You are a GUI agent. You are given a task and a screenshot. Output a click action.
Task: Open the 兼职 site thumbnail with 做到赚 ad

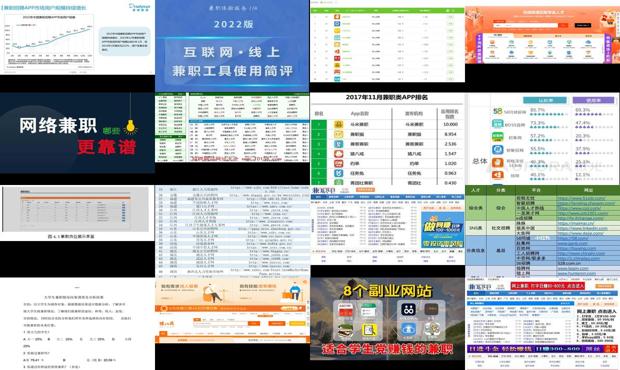coord(388,225)
